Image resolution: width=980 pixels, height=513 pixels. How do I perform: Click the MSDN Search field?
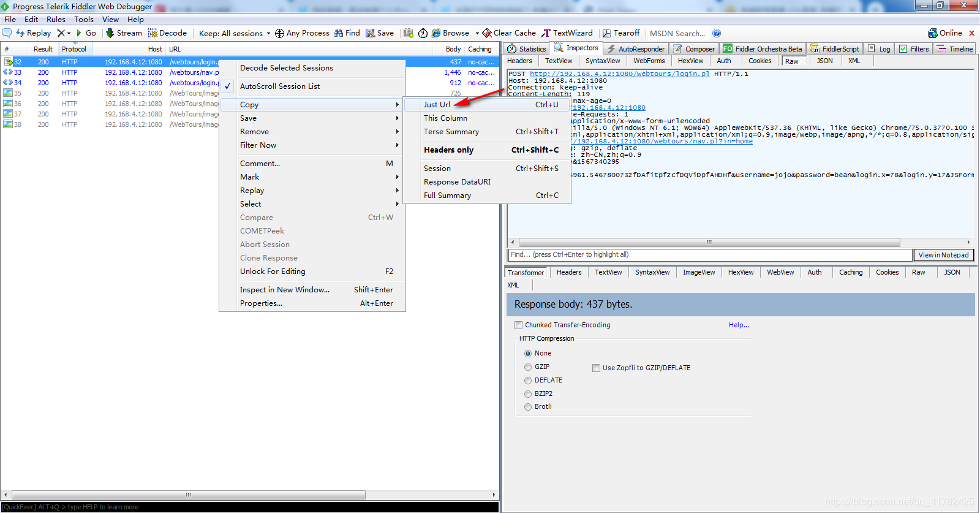click(678, 33)
